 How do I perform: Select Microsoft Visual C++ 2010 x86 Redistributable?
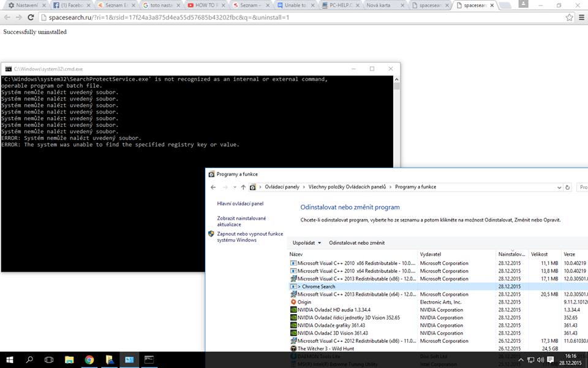pos(356,263)
